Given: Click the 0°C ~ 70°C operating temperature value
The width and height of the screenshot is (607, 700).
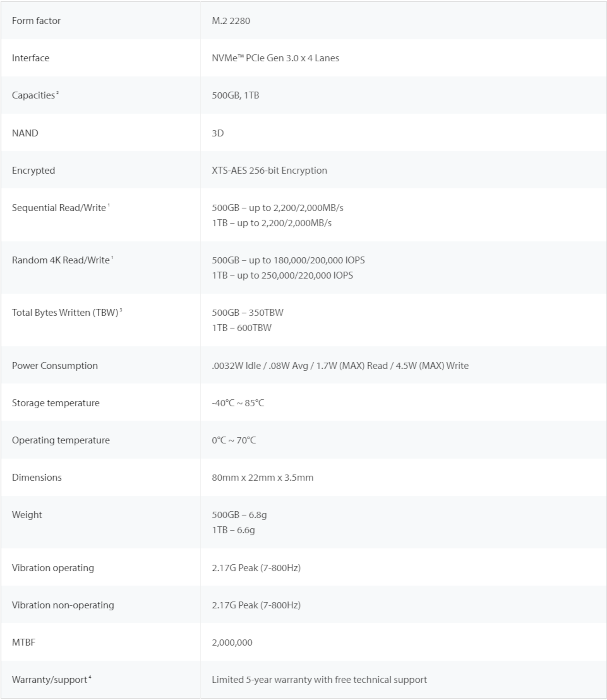Looking at the screenshot, I should coord(234,440).
